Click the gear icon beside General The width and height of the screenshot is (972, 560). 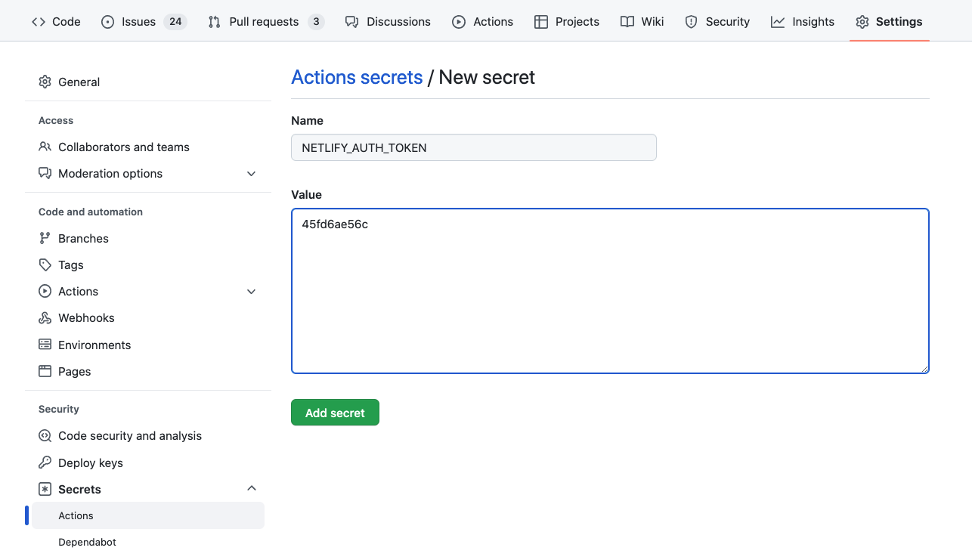click(x=45, y=82)
